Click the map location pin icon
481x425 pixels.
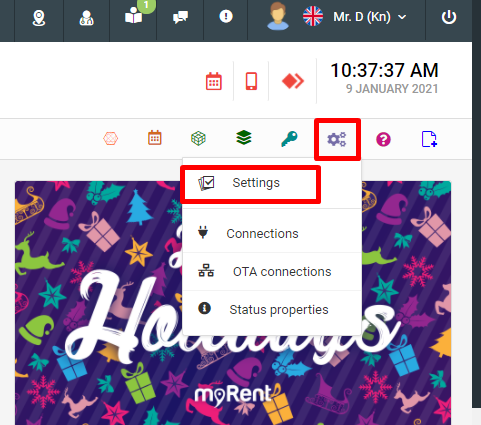tap(39, 17)
